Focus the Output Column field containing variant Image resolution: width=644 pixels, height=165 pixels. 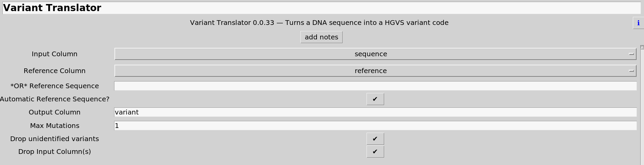pos(375,112)
